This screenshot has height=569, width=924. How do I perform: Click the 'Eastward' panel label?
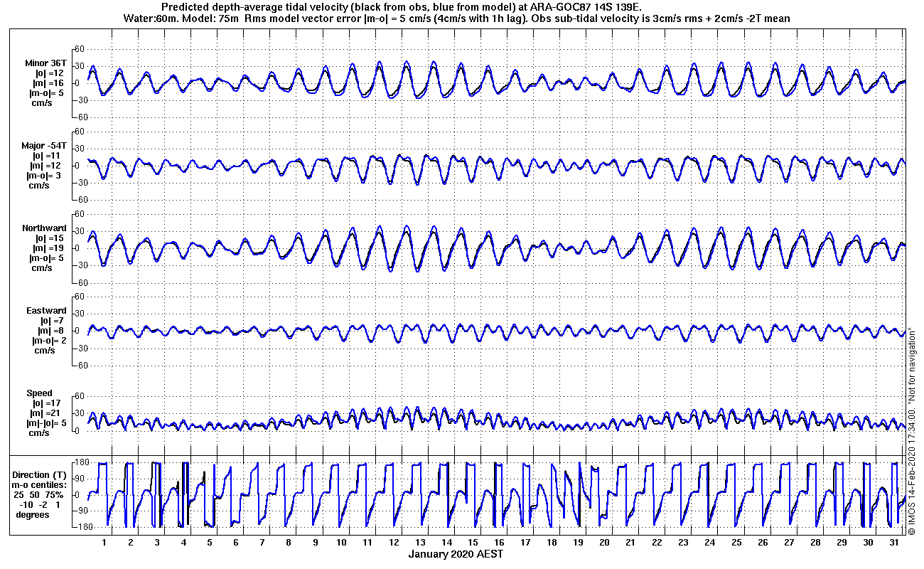(46, 310)
